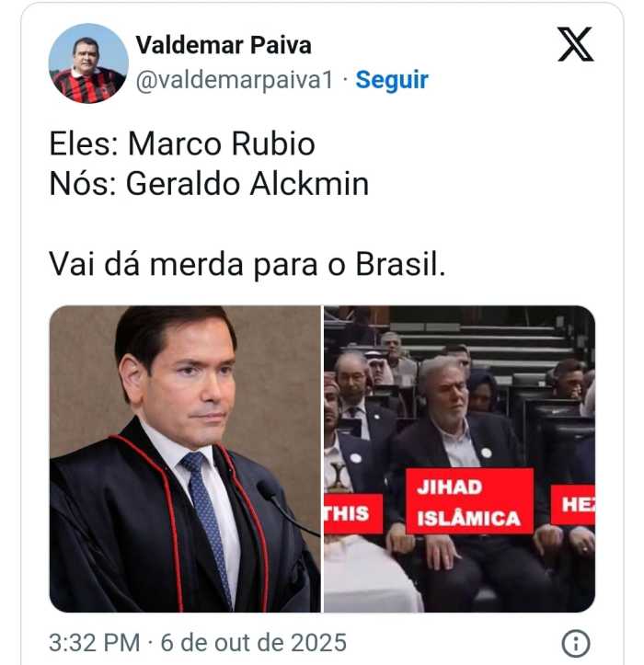Click the sentence Vai dá merda para o Brasil
Screen dimensions: 644x665
click(x=247, y=265)
